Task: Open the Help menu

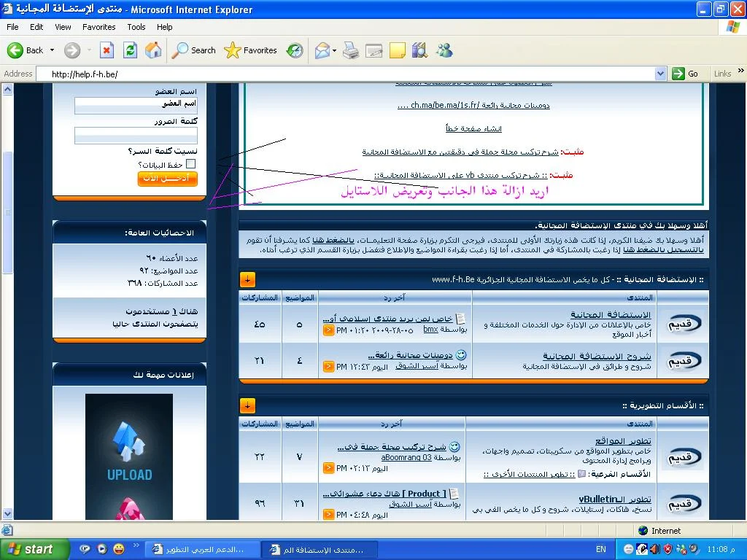Action: 165,27
